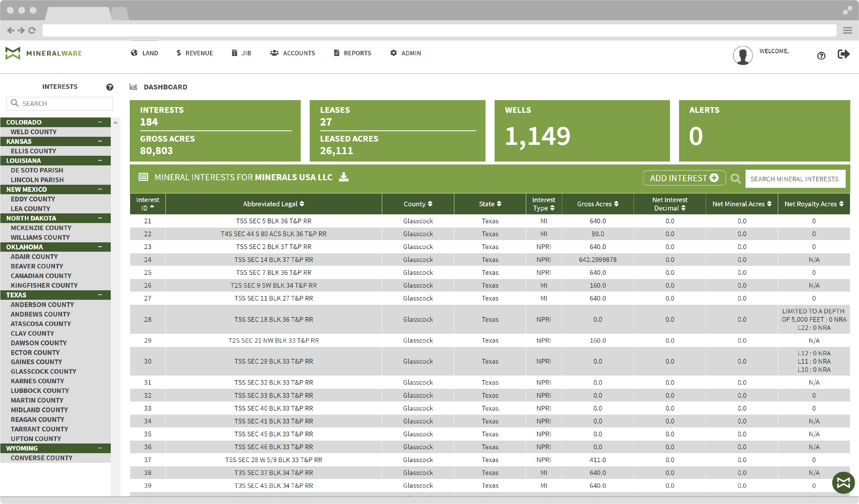Open the ALERTS card

click(x=764, y=131)
